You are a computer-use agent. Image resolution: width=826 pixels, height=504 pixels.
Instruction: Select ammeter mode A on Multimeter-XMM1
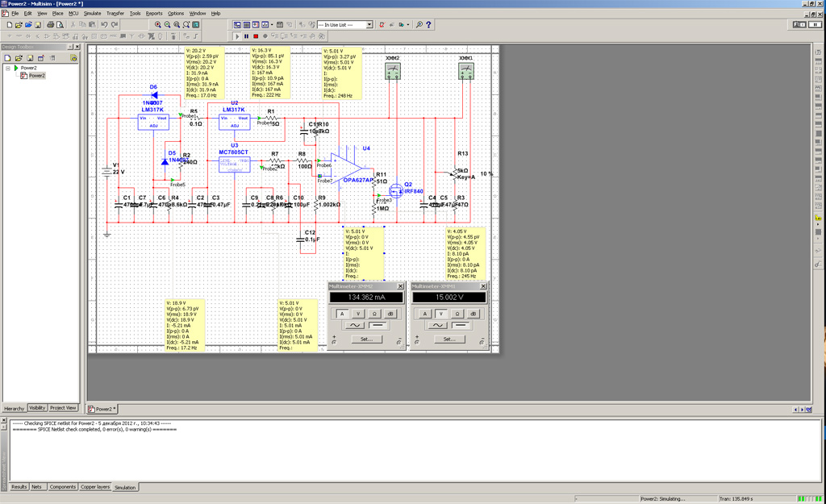[424, 314]
